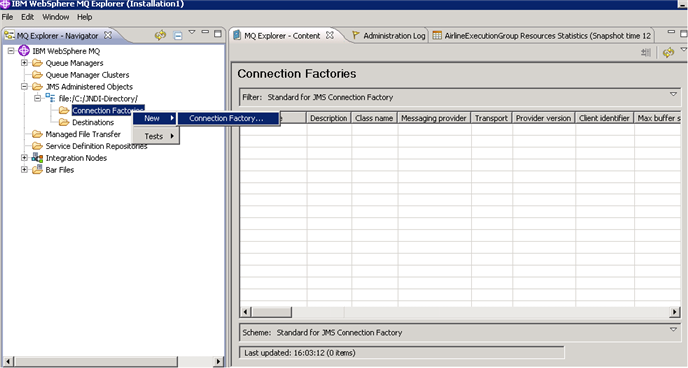Choose New in the context menu

[155, 118]
